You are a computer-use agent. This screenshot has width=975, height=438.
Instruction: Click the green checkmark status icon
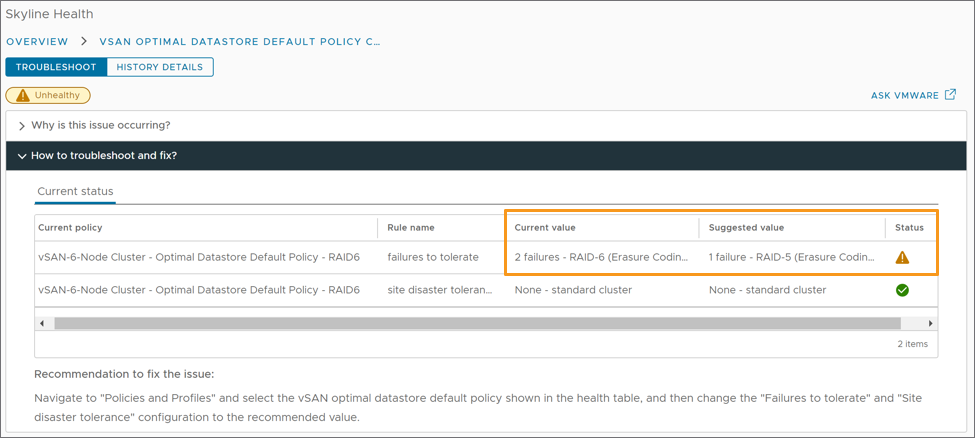[902, 290]
